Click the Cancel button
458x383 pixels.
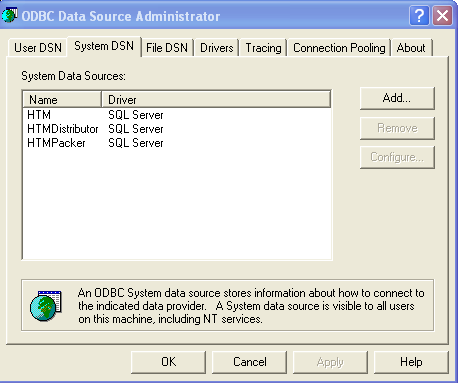[x=250, y=362]
